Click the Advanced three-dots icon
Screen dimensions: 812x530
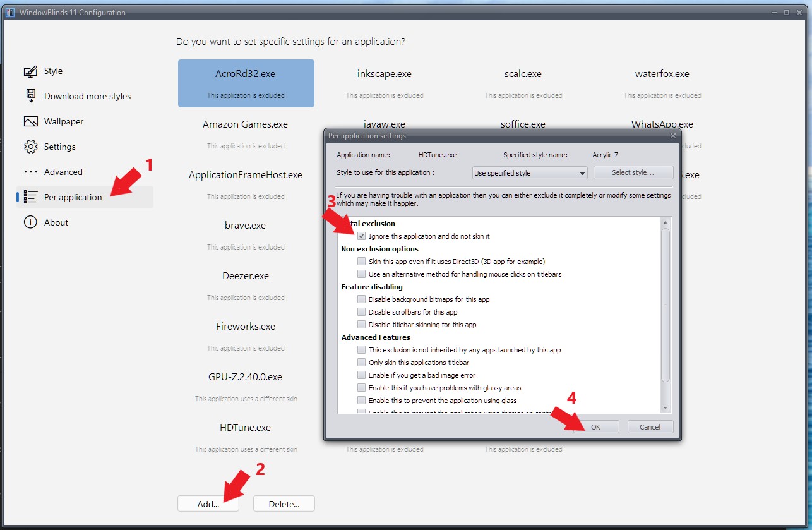tap(30, 172)
